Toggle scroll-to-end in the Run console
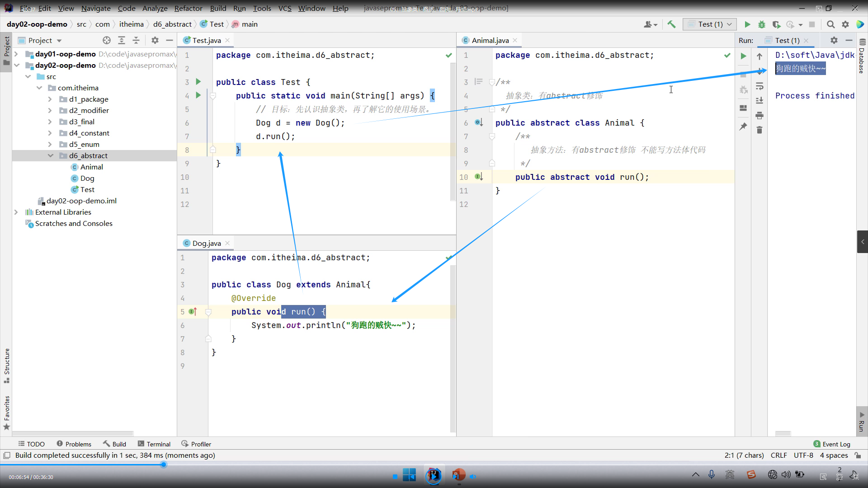The image size is (868, 488). tap(759, 100)
